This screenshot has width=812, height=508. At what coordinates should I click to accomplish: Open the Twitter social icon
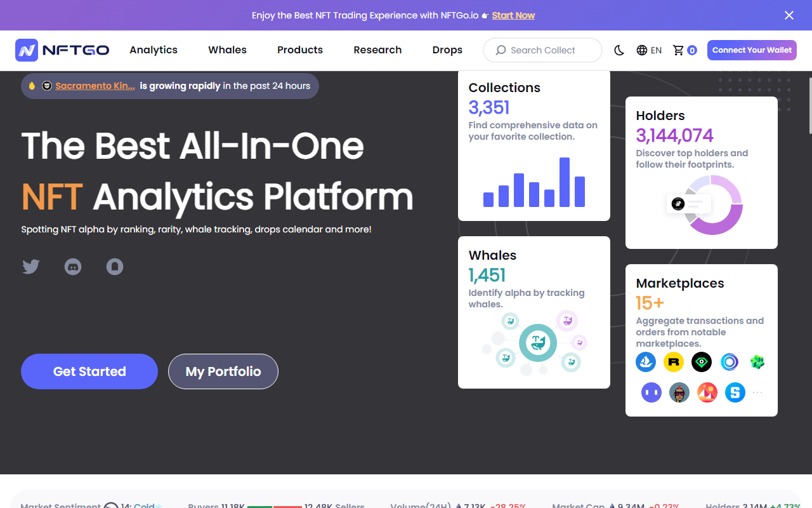click(x=30, y=267)
